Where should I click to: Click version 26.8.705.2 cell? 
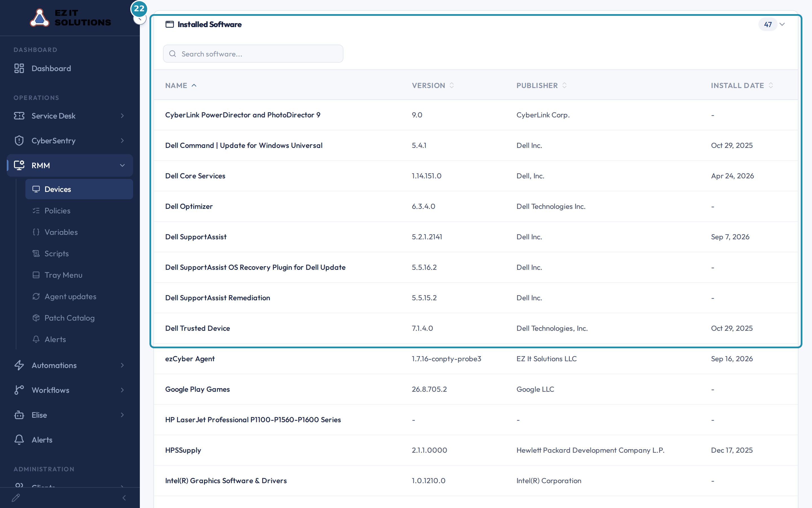click(429, 389)
